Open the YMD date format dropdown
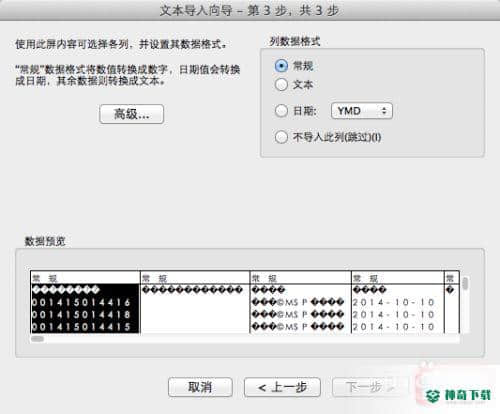Viewport: 500px width, 414px height. click(362, 111)
